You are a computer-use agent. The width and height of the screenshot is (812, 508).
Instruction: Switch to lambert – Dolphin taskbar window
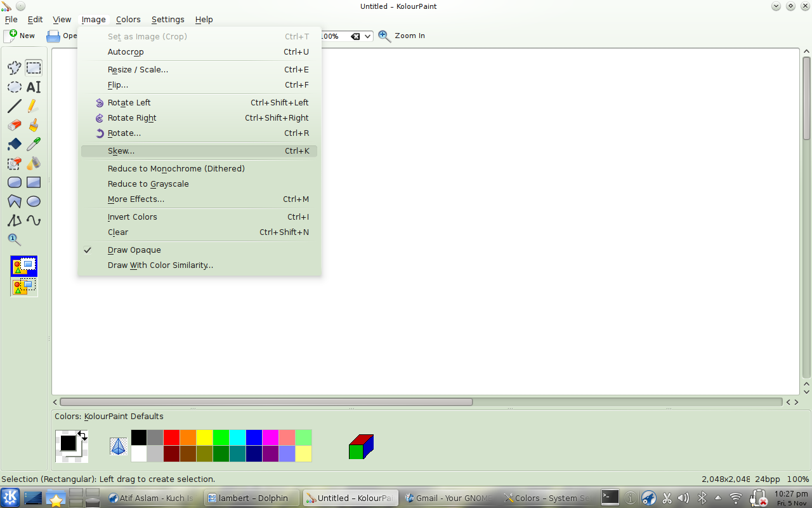251,498
